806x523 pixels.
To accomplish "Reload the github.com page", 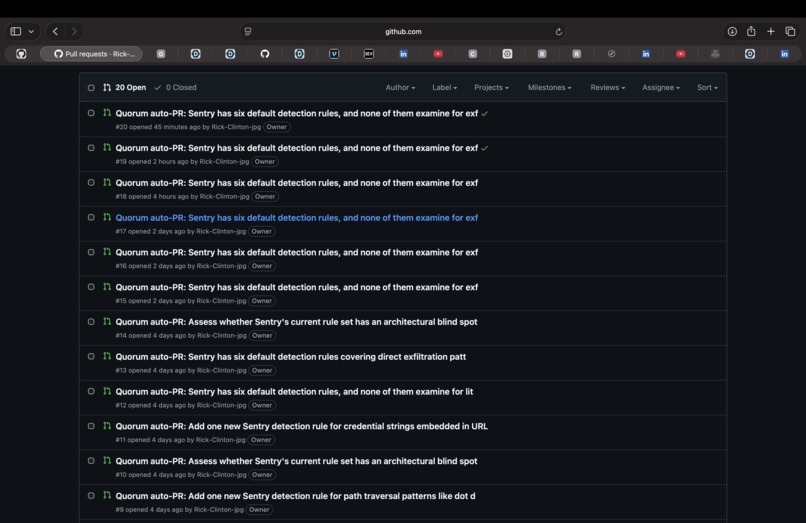I will pos(559,32).
